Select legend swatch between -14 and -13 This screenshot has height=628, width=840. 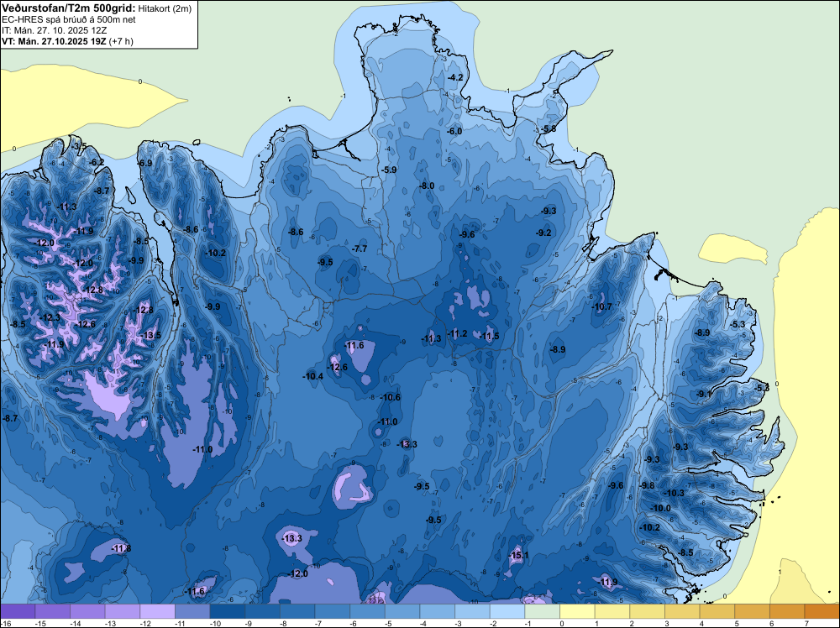pos(87,611)
